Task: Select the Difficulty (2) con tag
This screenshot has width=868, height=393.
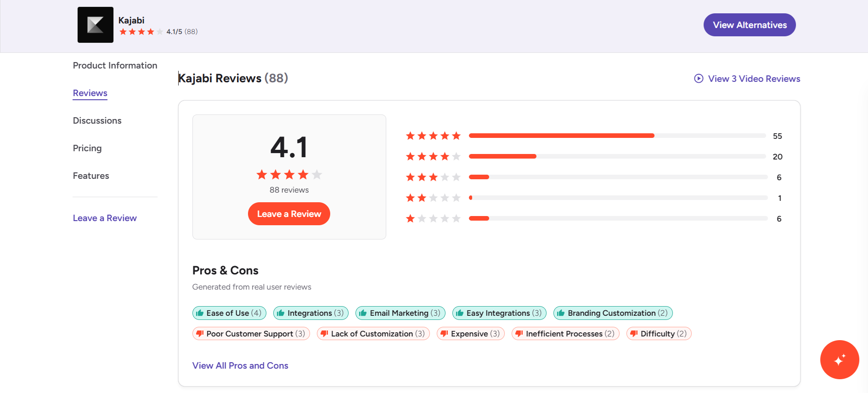Action: 659,334
